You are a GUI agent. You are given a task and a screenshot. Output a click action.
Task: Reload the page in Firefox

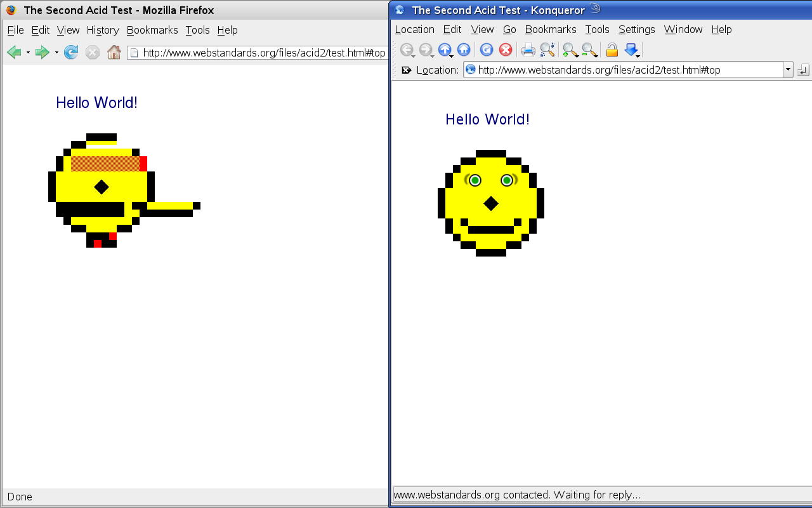[71, 52]
